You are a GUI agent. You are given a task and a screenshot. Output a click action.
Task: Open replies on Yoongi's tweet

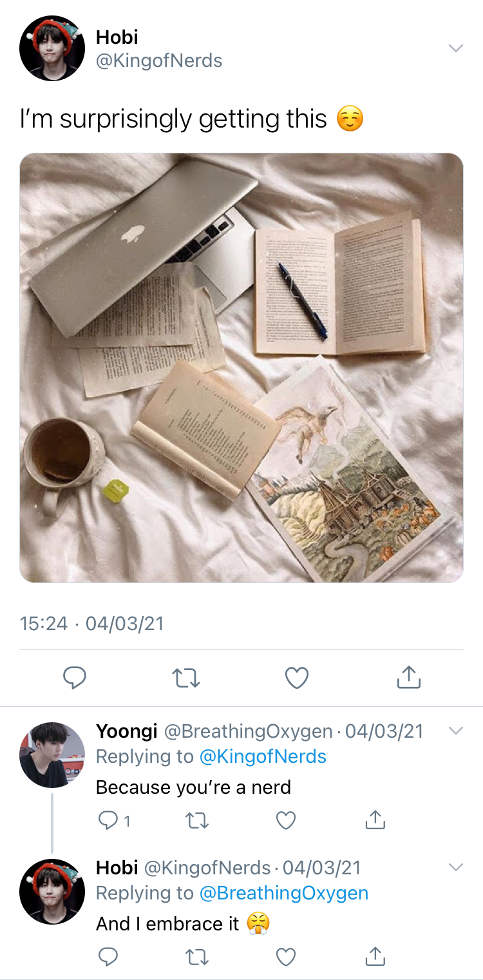pos(114,820)
